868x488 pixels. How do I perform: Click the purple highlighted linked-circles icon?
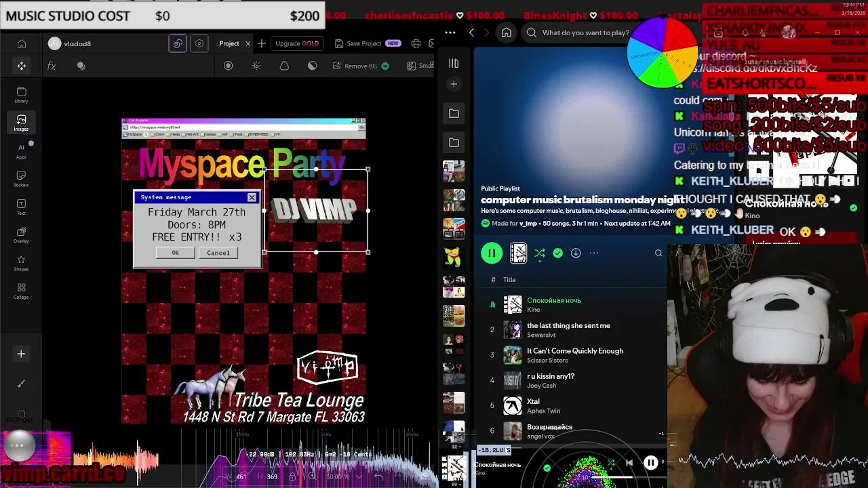(178, 43)
